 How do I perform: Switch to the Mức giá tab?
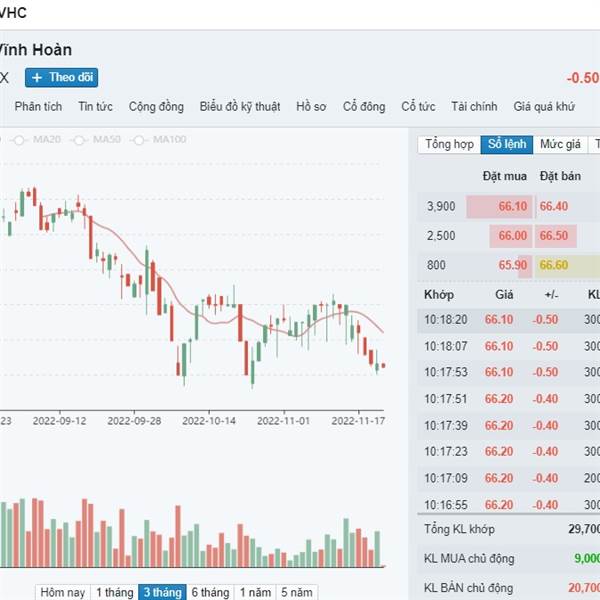click(560, 145)
